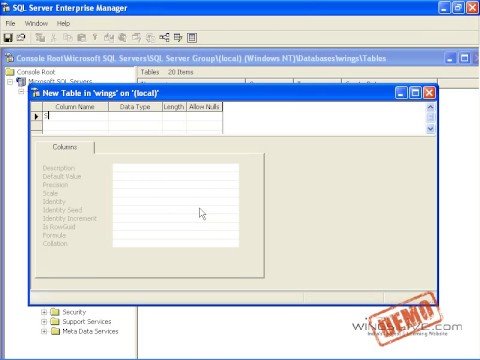Click the Manage relationships toolbar icon
The width and height of the screenshot is (480, 360).
(164, 38)
